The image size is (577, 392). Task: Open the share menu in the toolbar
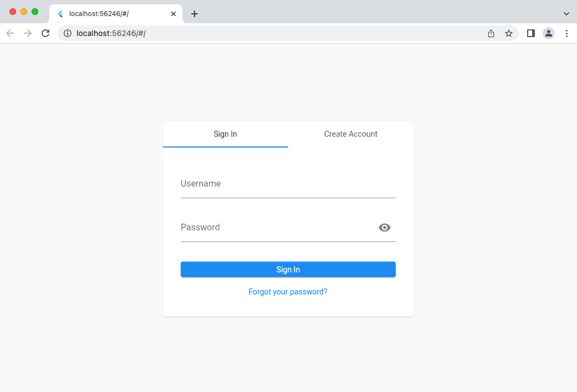click(x=491, y=33)
